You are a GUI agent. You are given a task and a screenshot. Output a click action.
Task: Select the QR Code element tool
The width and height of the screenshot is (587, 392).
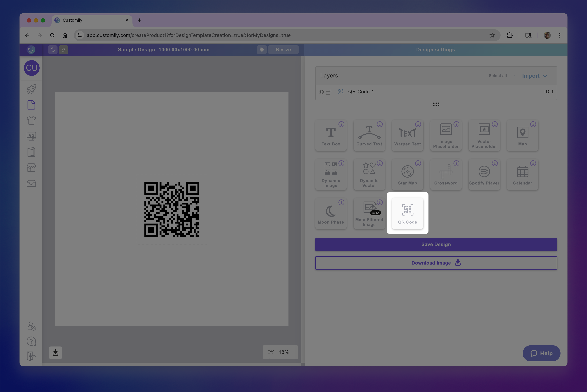click(x=407, y=213)
